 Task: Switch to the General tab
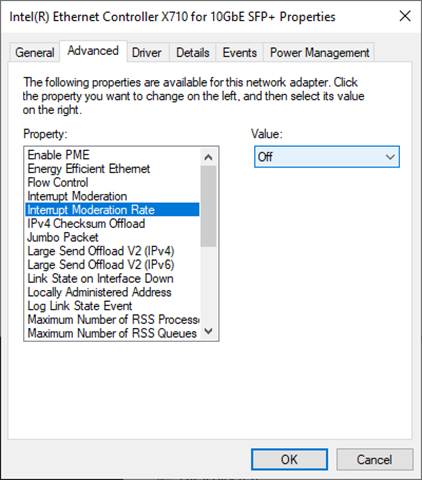point(35,53)
